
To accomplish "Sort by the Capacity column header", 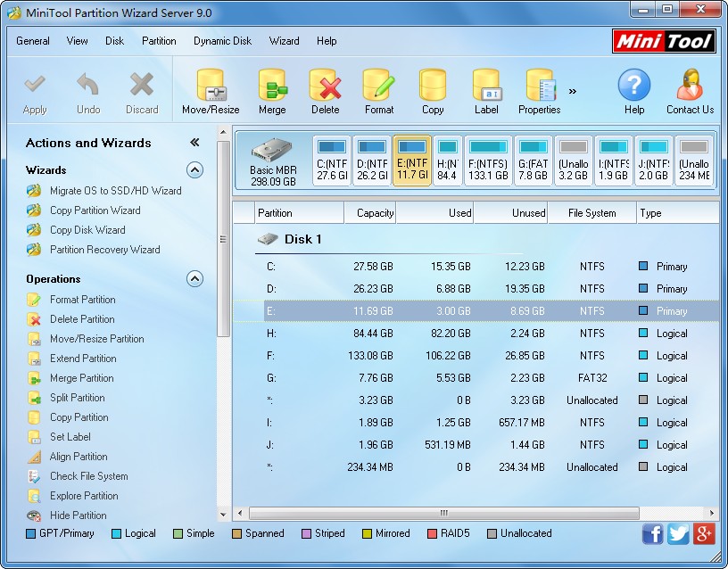I will pyautogui.click(x=370, y=213).
